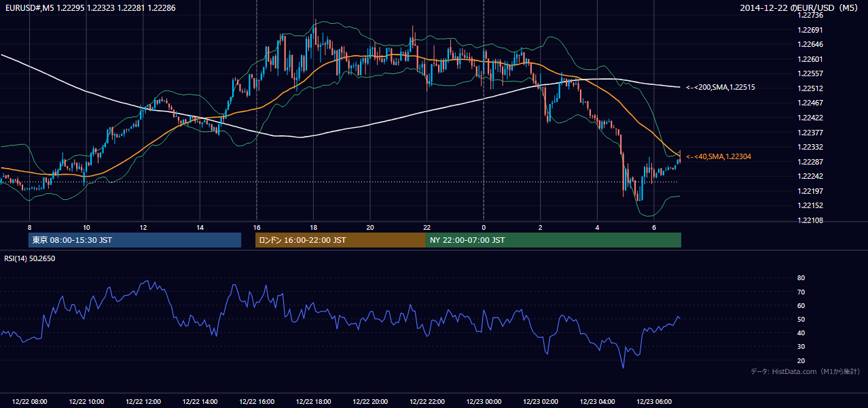Click RSI scale value 20

point(801,360)
